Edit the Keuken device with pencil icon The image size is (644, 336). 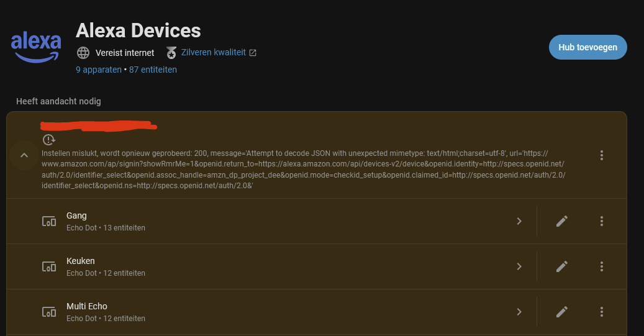pyautogui.click(x=562, y=266)
